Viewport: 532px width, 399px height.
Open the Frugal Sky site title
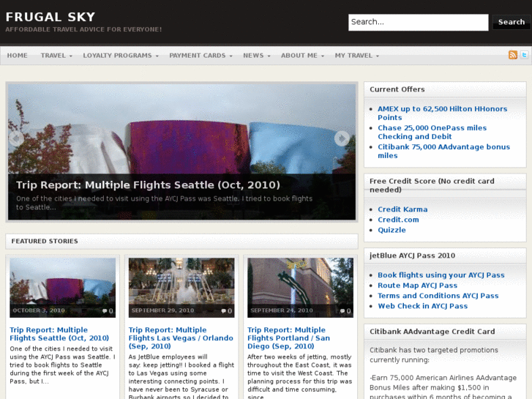pyautogui.click(x=50, y=17)
